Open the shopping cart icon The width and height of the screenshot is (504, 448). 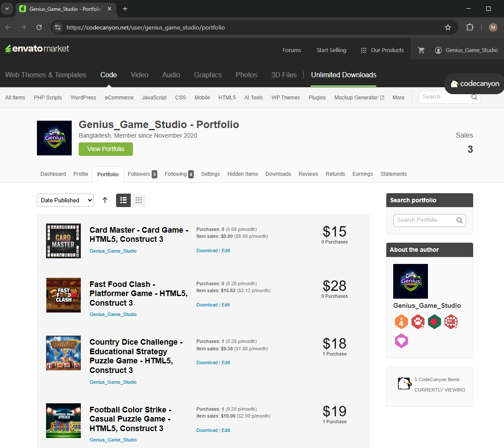(x=421, y=50)
